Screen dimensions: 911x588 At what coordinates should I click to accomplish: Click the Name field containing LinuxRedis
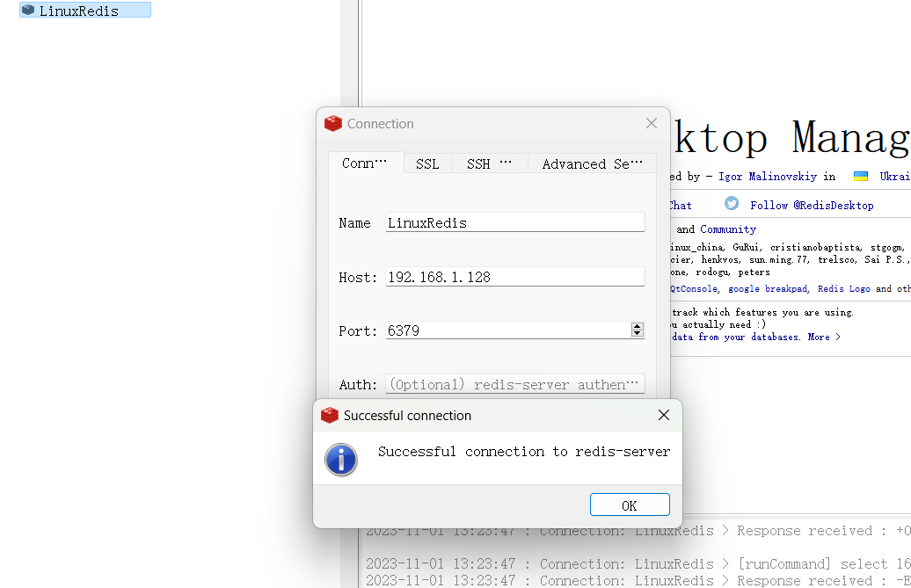click(514, 223)
